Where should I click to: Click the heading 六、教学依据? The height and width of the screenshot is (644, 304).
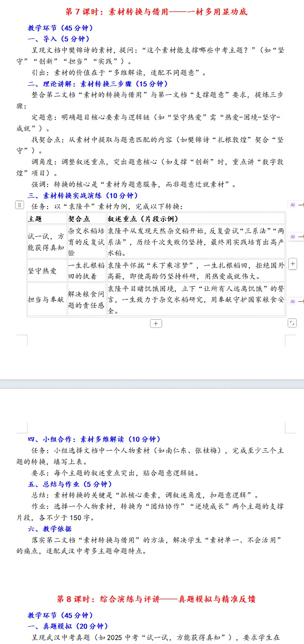click(50, 529)
